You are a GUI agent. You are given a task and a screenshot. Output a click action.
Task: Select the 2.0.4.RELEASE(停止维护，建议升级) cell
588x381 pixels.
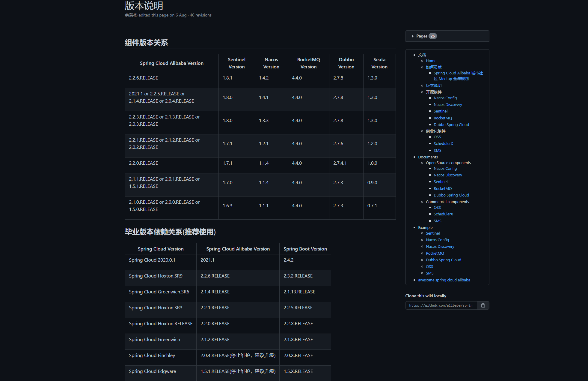pyautogui.click(x=238, y=358)
